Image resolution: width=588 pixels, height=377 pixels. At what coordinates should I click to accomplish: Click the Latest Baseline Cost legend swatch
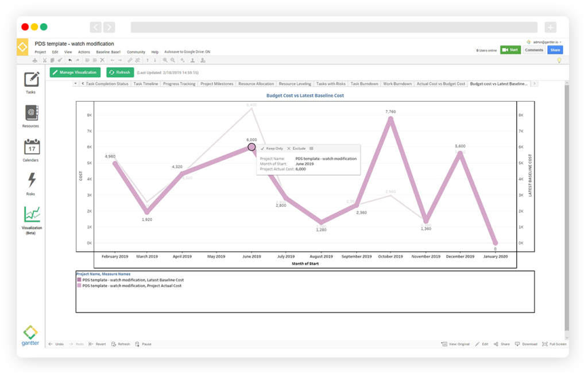[x=79, y=280]
